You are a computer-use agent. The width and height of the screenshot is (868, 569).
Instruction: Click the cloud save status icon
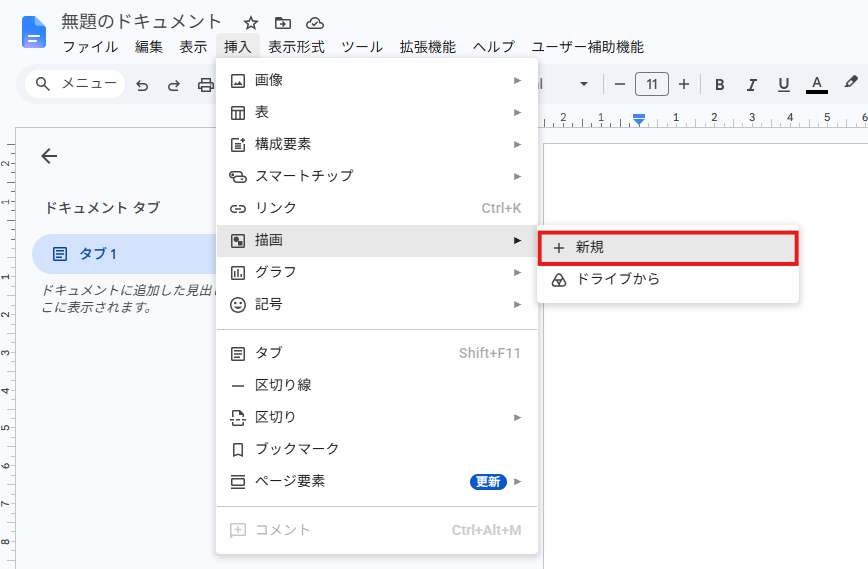314,23
